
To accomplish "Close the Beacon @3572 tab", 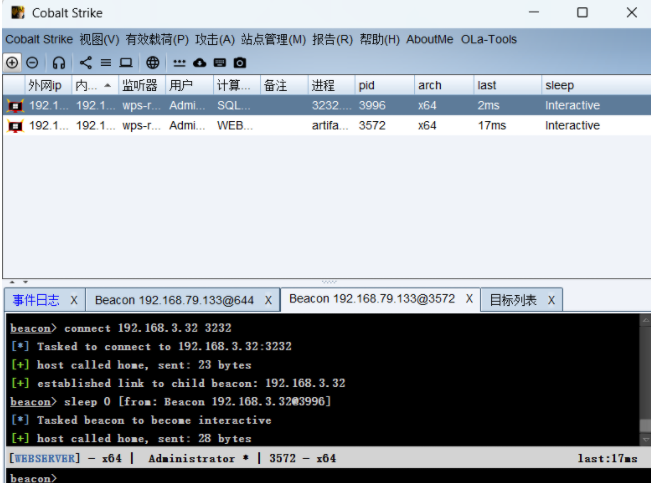I will 469,299.
